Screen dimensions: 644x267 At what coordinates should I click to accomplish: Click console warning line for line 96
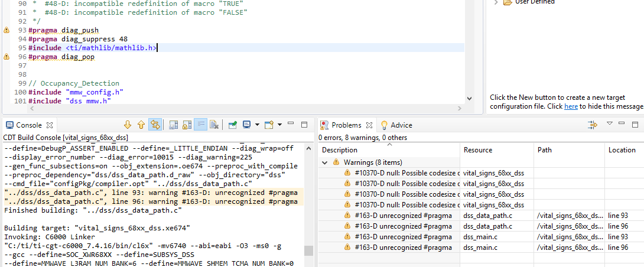(x=151, y=201)
